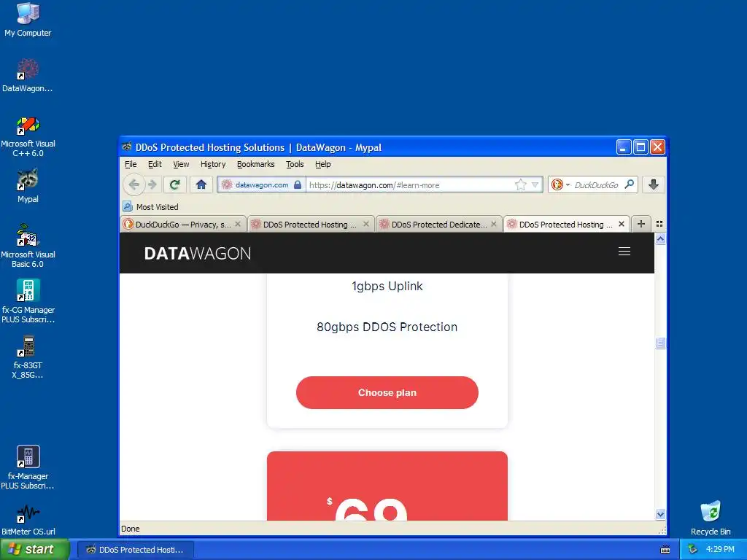747x560 pixels.
Task: Click the padlock site identity icon
Action: (298, 184)
